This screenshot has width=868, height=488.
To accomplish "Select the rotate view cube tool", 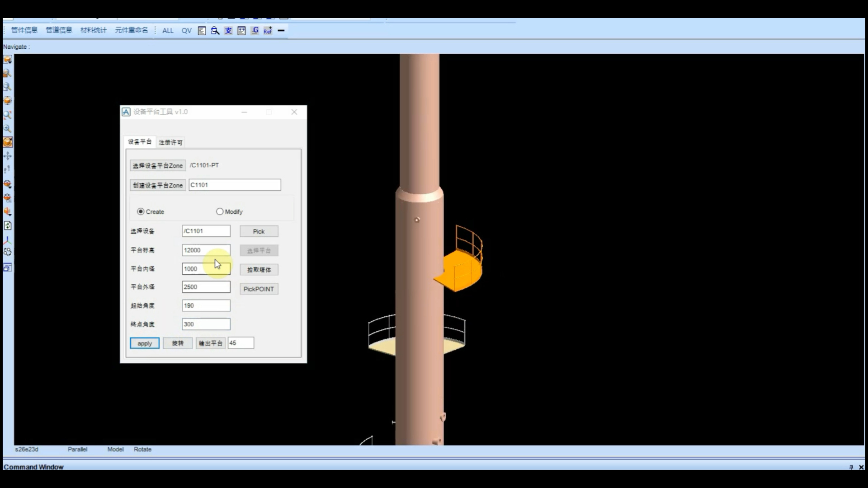I will [8, 142].
